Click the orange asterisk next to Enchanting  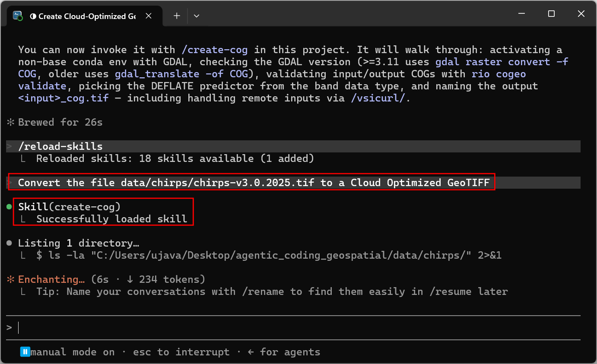10,279
